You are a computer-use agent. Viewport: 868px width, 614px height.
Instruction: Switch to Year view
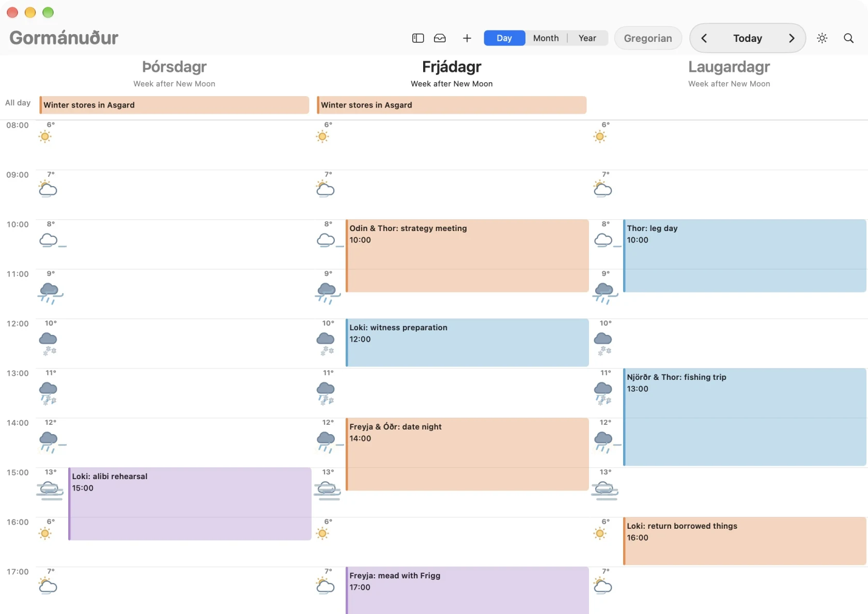pos(587,38)
